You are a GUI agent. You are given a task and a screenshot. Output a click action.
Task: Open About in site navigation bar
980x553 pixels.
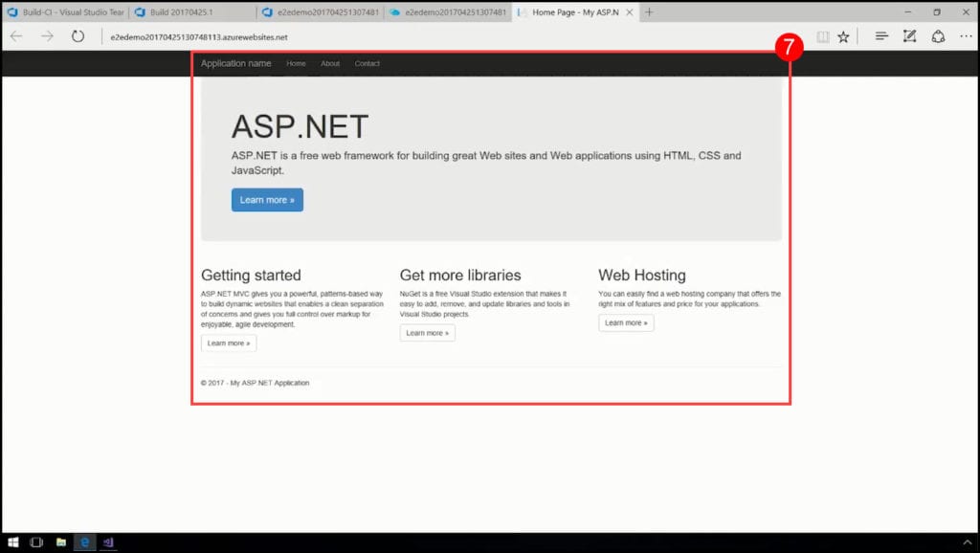[330, 63]
